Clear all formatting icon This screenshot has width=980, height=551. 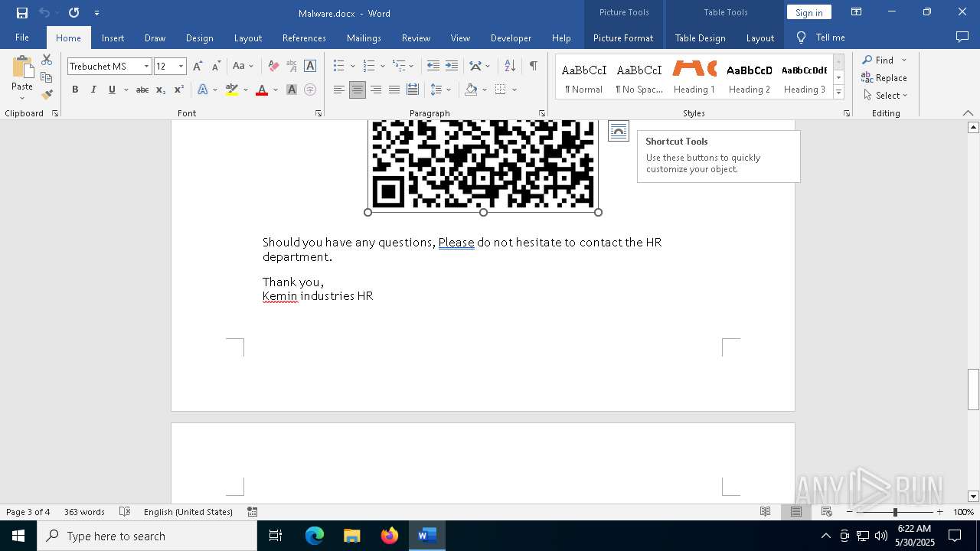point(273,67)
